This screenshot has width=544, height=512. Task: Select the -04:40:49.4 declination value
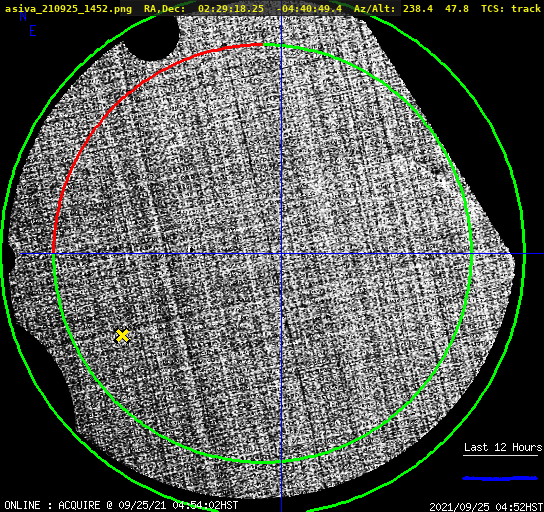309,9
